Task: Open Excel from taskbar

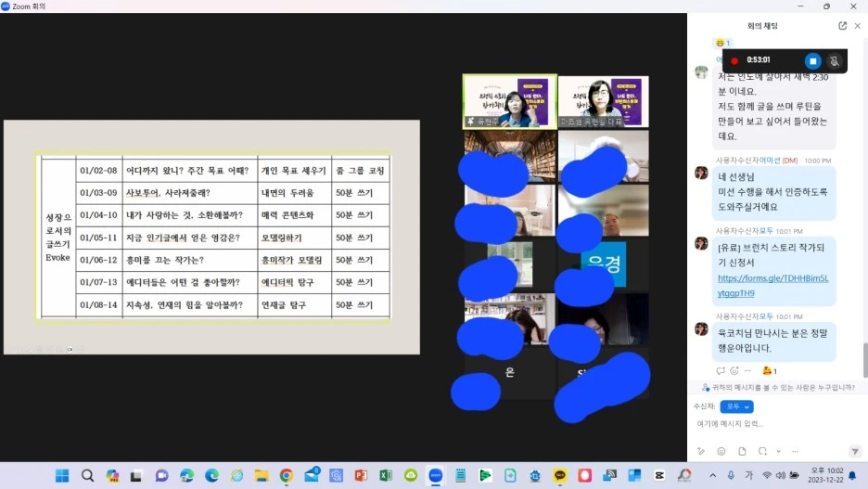Action: (x=386, y=476)
